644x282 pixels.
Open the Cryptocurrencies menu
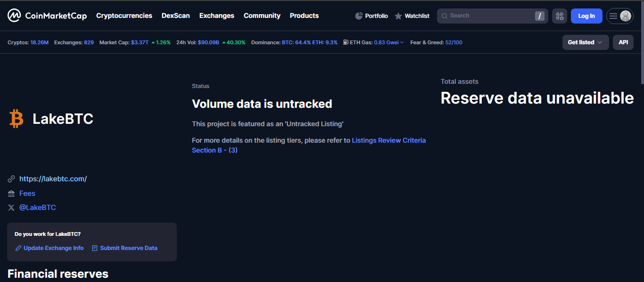pyautogui.click(x=124, y=16)
